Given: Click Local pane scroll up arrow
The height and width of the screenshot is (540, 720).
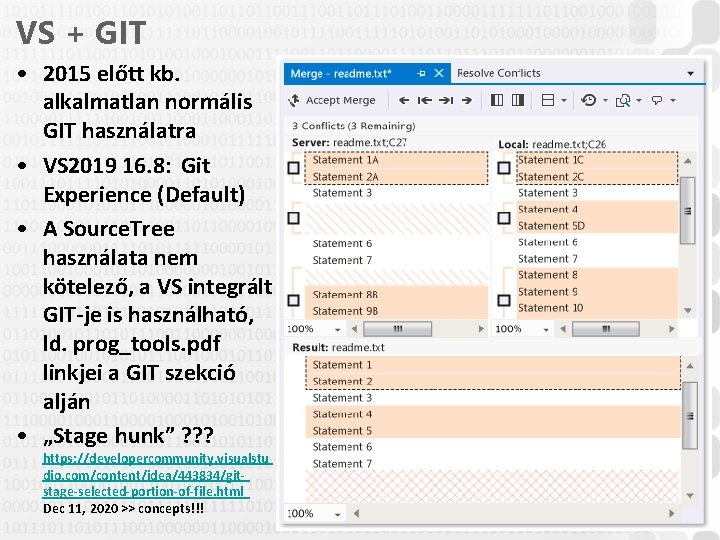Looking at the screenshot, I should [x=687, y=161].
